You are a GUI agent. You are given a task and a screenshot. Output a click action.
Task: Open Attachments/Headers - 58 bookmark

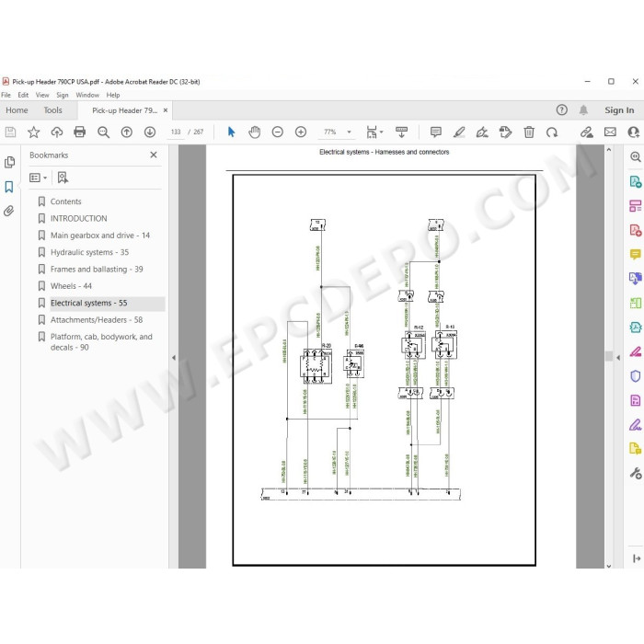click(x=97, y=320)
